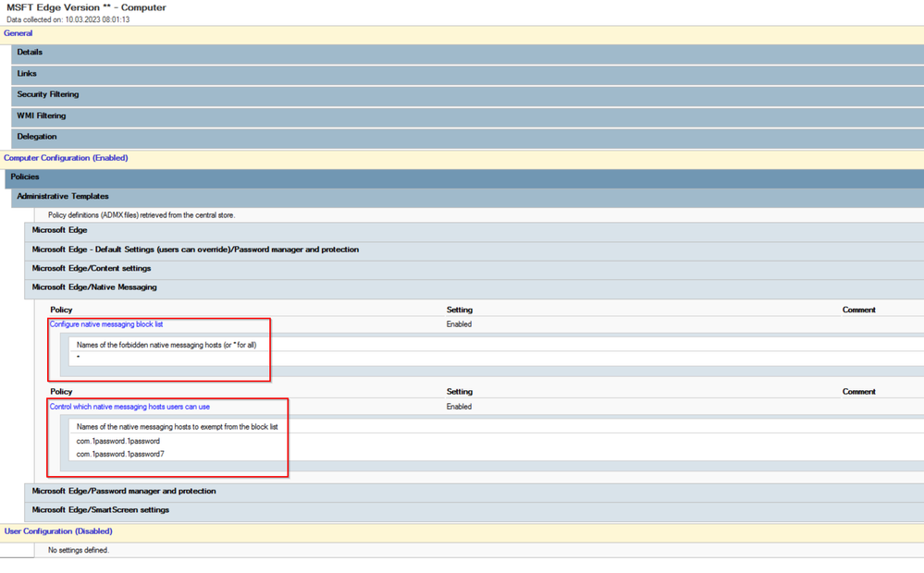Screen dimensions: 924x573
Task: Select the com.1password.1password7 host entry
Action: click(120, 455)
